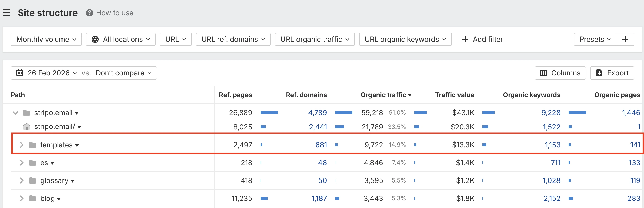Open the Don't compare dropdown
This screenshot has height=208, width=644.
click(x=123, y=73)
